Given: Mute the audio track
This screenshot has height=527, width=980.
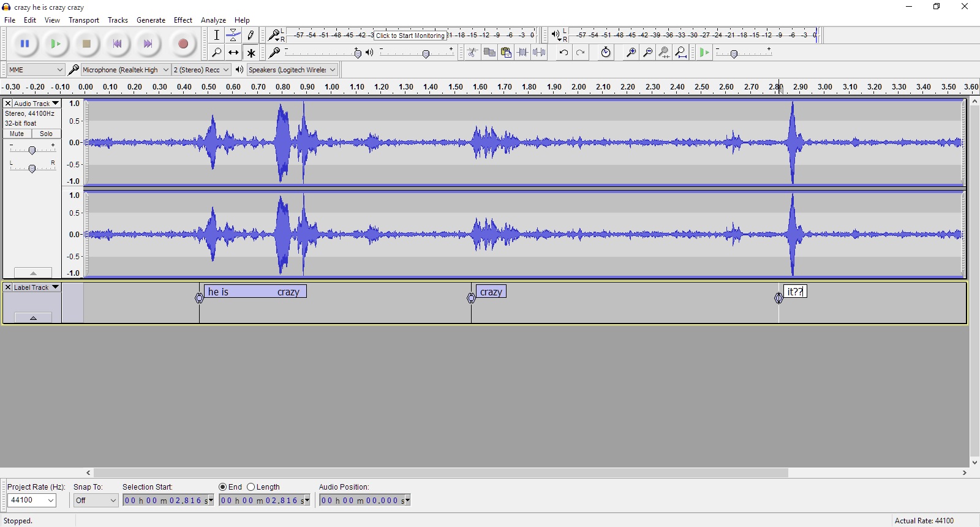Looking at the screenshot, I should 17,134.
